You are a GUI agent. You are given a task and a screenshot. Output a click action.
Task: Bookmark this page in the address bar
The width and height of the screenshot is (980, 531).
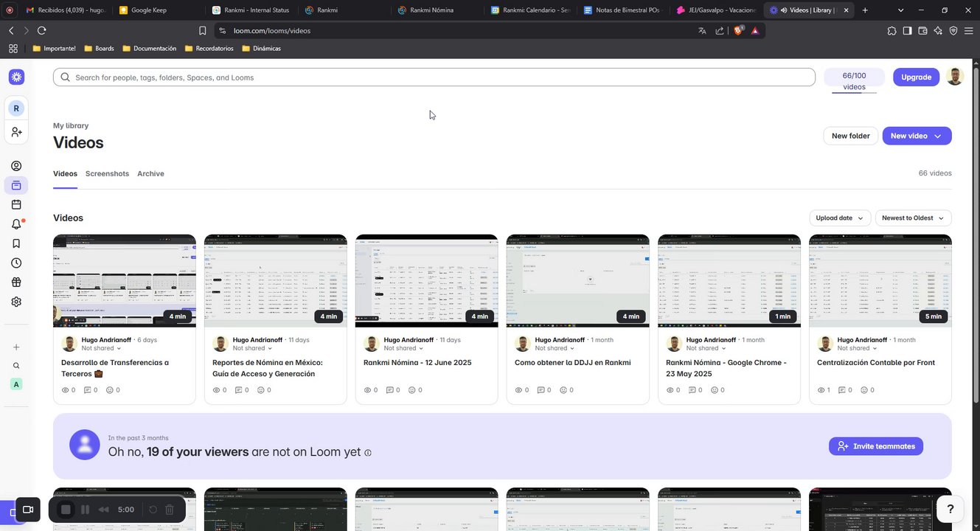(203, 30)
